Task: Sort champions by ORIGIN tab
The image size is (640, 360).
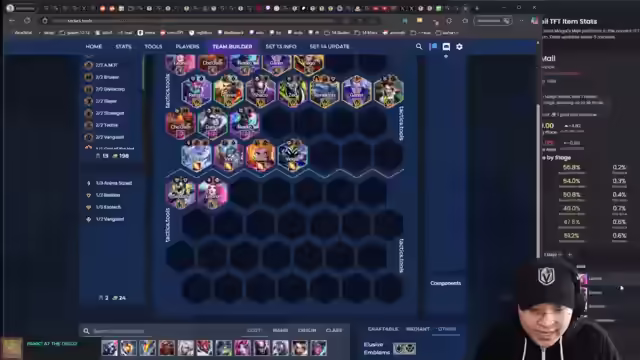Action: (307, 330)
